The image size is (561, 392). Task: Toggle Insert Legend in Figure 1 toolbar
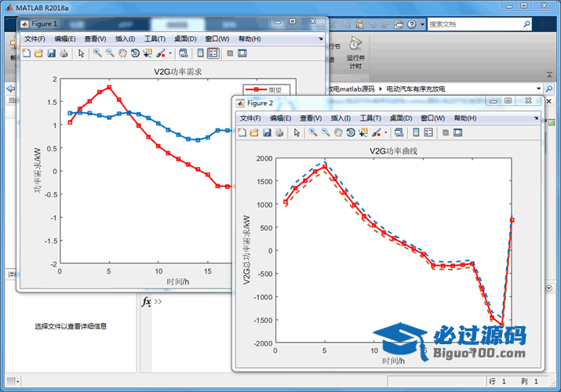(x=213, y=53)
